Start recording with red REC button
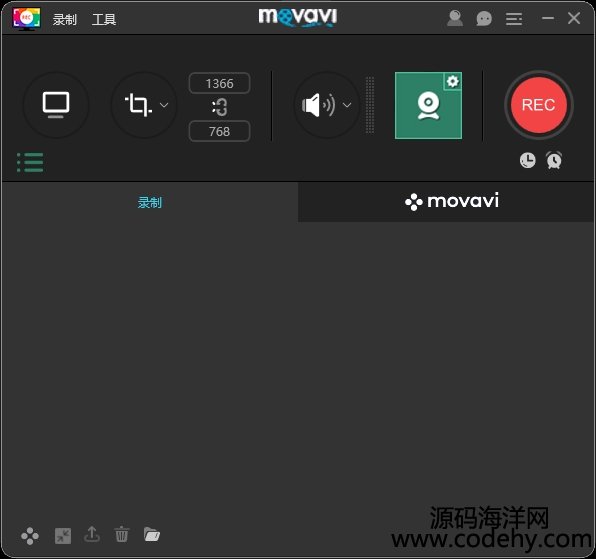 [539, 105]
